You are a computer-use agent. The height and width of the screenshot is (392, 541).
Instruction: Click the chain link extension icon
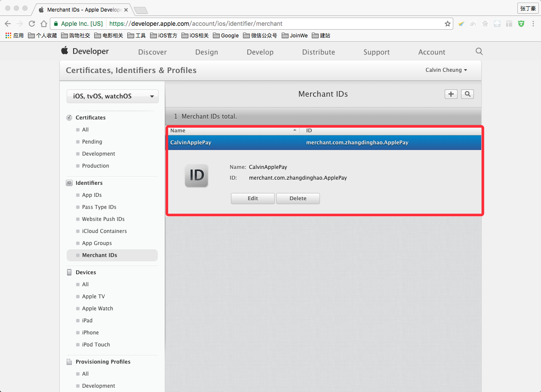click(473, 24)
